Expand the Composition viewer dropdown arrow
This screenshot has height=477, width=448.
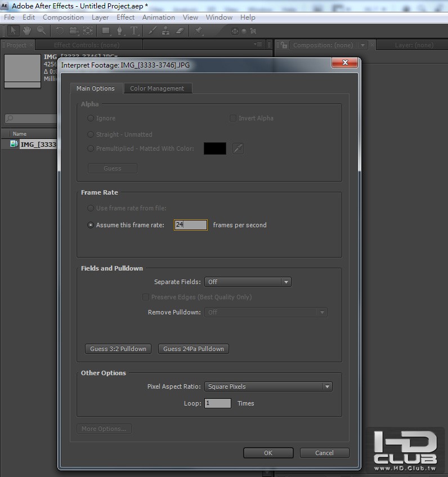pyautogui.click(x=363, y=45)
